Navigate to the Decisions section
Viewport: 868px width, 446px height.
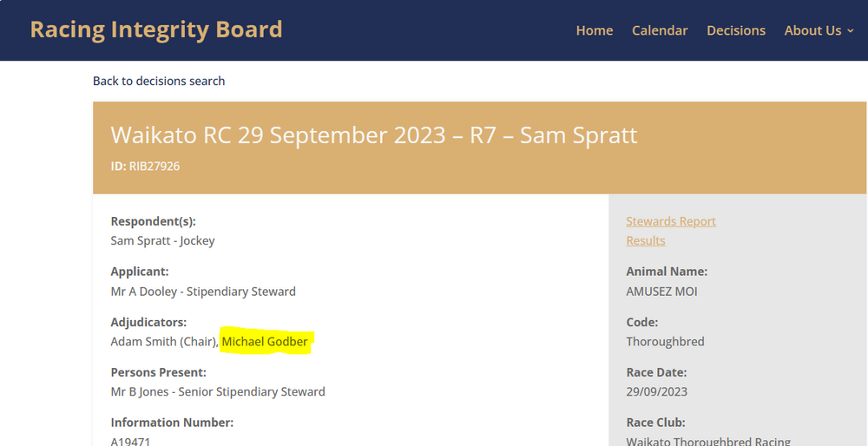click(x=736, y=30)
